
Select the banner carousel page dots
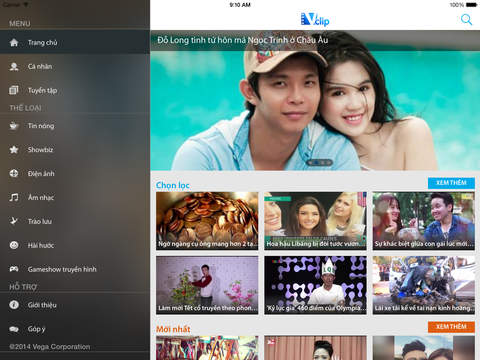[320, 162]
